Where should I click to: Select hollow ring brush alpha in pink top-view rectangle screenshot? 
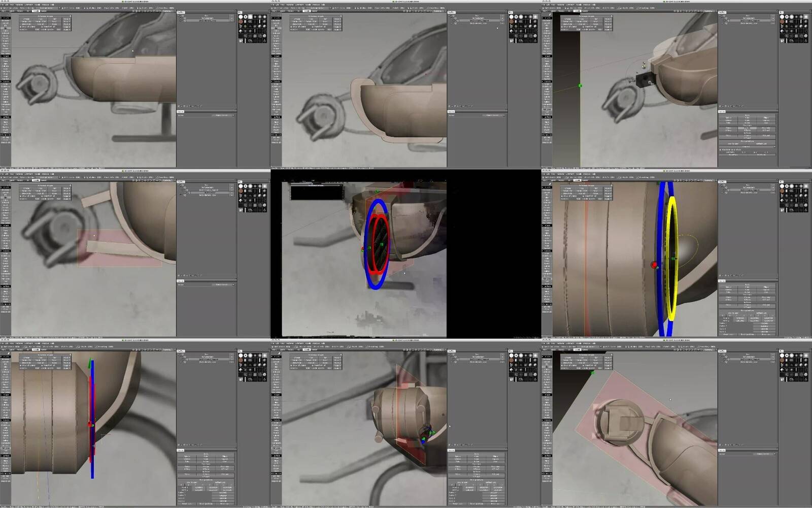click(787, 356)
